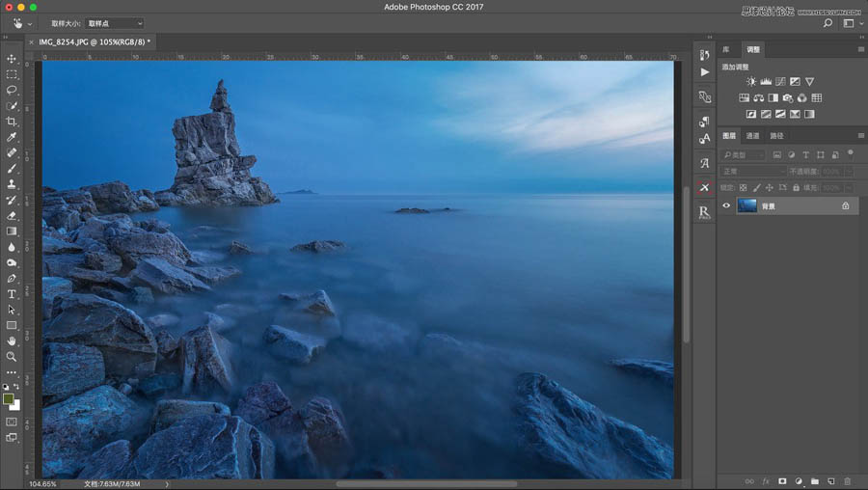
Task: Add a Levels adjustment
Action: tap(766, 81)
